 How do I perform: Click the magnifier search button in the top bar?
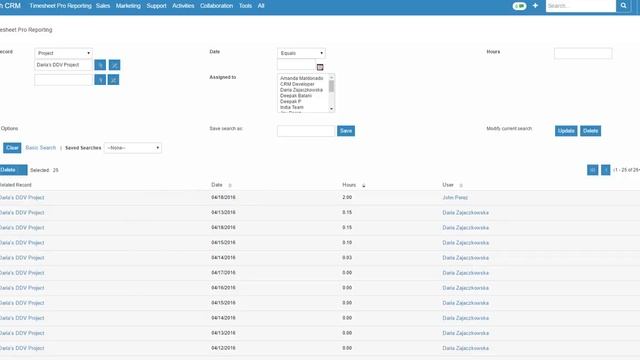point(623,6)
